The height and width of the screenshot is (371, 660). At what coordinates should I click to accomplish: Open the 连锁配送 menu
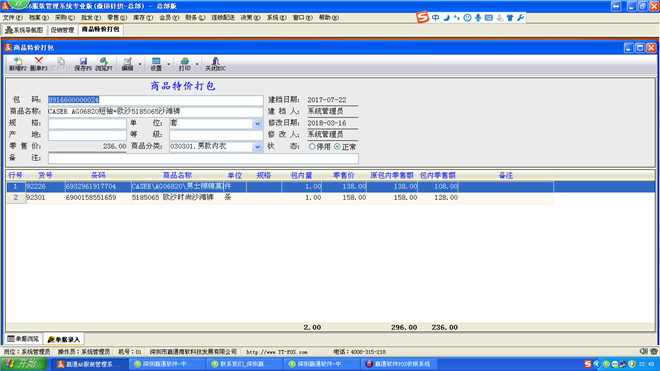[x=223, y=18]
